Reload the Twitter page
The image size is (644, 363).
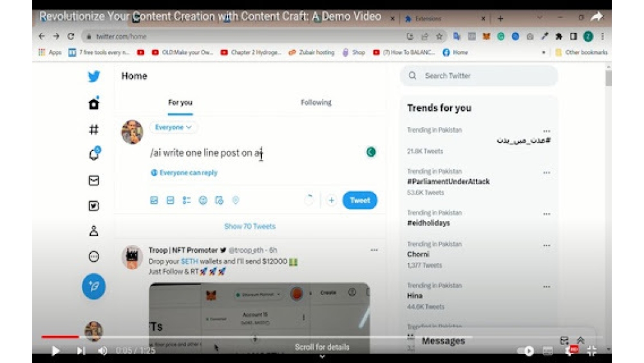[71, 36]
